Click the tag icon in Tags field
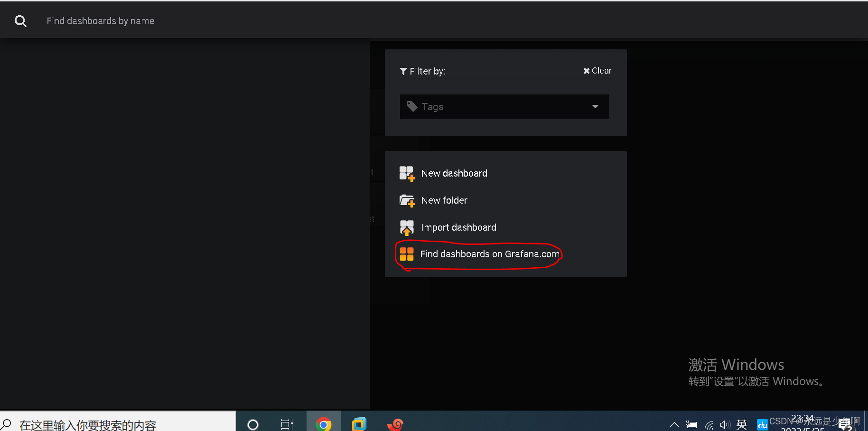Screen dimensions: 868x431 [x=412, y=107]
